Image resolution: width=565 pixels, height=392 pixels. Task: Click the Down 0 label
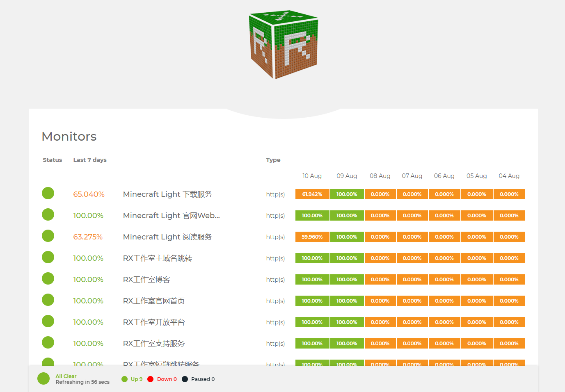coord(167,379)
